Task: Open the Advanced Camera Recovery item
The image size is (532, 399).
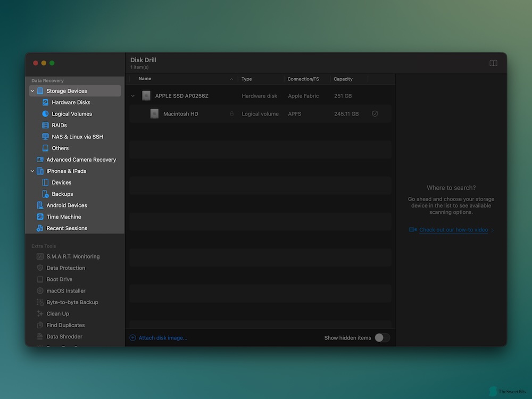Action: (x=81, y=160)
